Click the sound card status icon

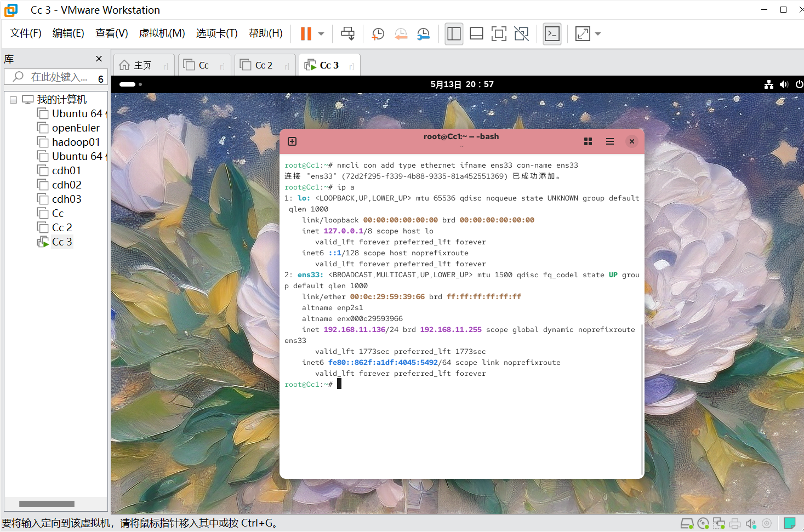(751, 524)
